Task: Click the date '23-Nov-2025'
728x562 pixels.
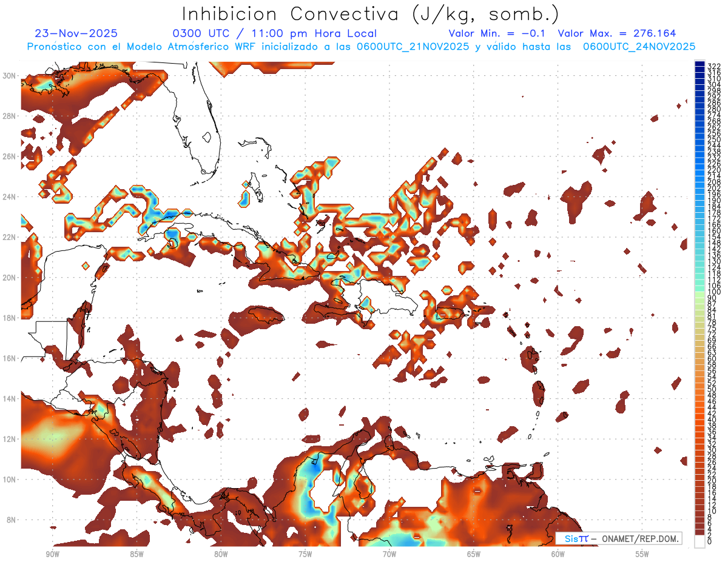Action: 76,33
